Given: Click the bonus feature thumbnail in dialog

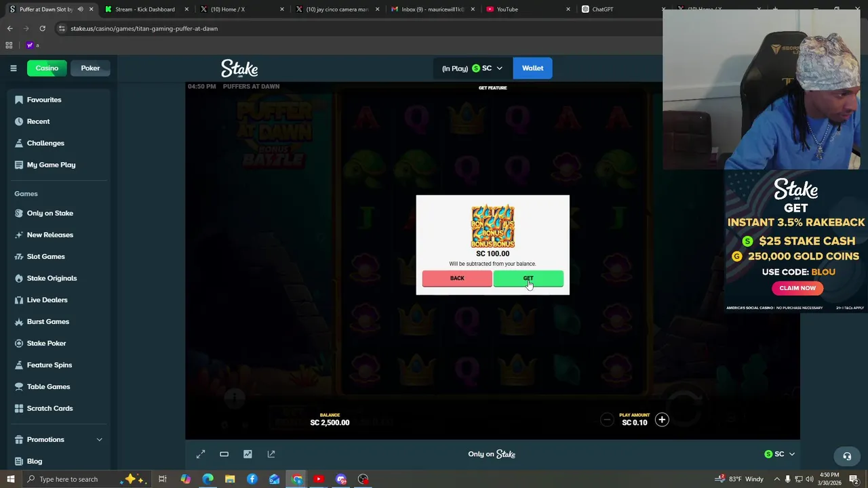Looking at the screenshot, I should click(x=493, y=226).
